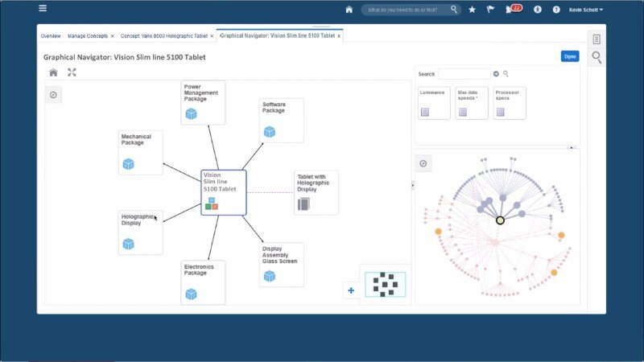The width and height of the screenshot is (644, 362).
Task: Open the compass control in the radial graph
Action: pyautogui.click(x=423, y=163)
